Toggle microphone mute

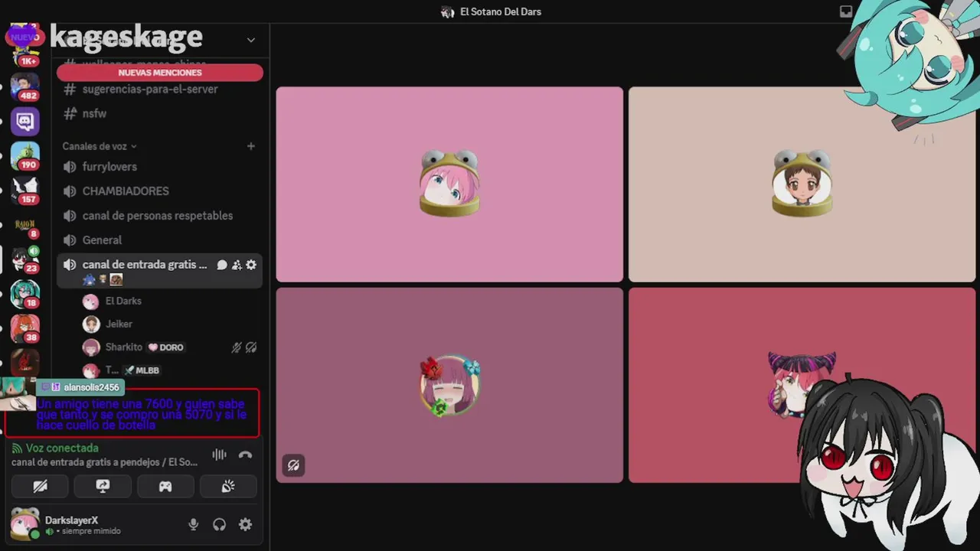(x=194, y=524)
